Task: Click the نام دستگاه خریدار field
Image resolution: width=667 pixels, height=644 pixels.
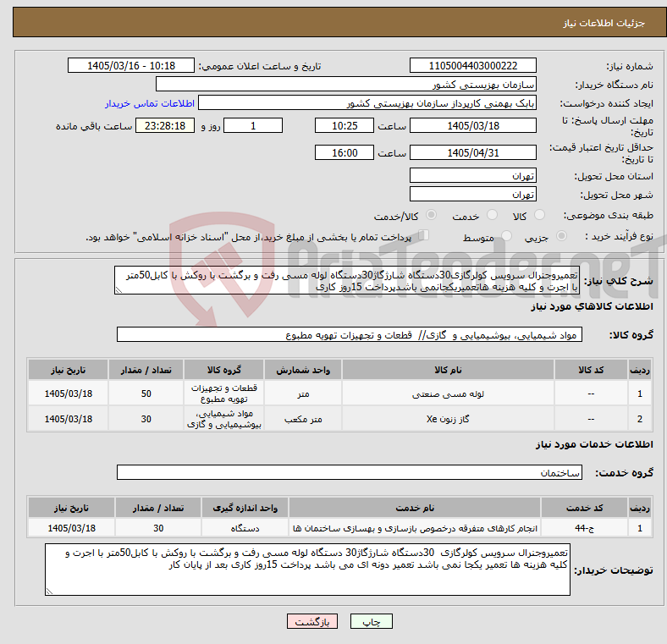Action: [346, 85]
